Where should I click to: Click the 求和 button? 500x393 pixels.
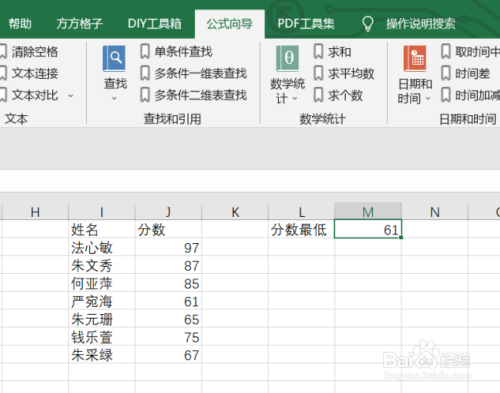coord(333,52)
